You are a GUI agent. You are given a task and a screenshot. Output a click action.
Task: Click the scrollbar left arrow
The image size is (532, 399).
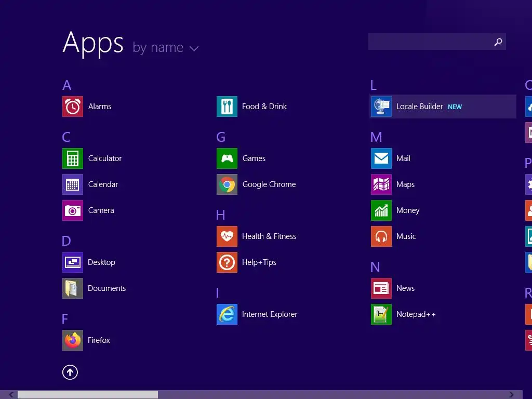(11, 395)
